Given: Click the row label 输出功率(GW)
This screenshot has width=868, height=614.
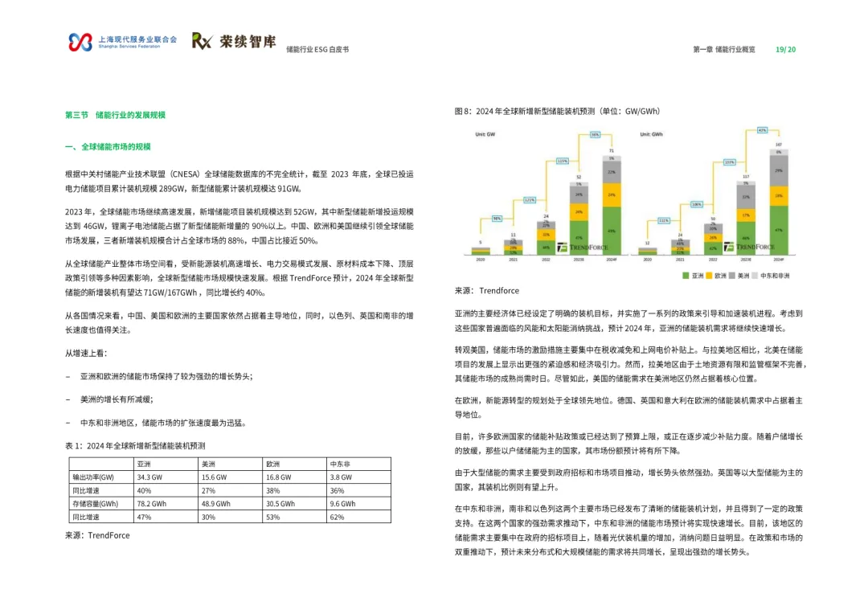Looking at the screenshot, I should click(93, 477).
